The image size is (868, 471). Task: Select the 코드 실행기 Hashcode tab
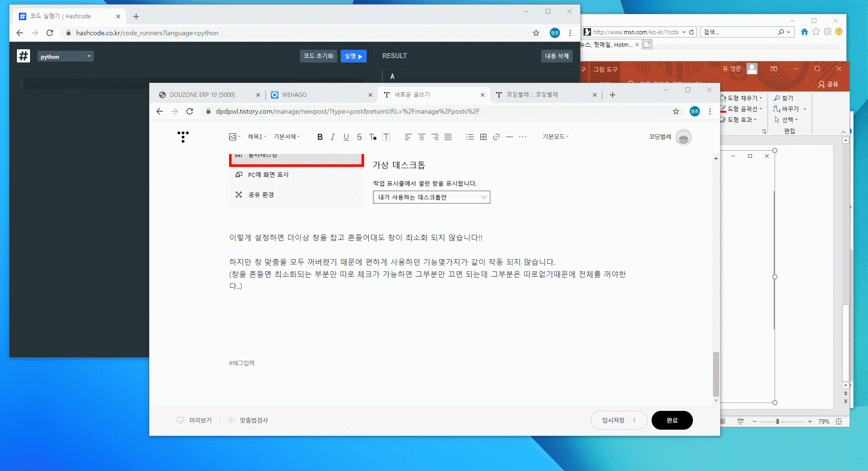pyautogui.click(x=69, y=16)
